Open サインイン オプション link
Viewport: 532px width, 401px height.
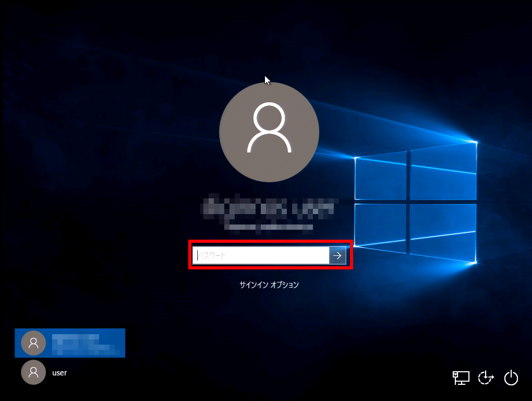(269, 285)
